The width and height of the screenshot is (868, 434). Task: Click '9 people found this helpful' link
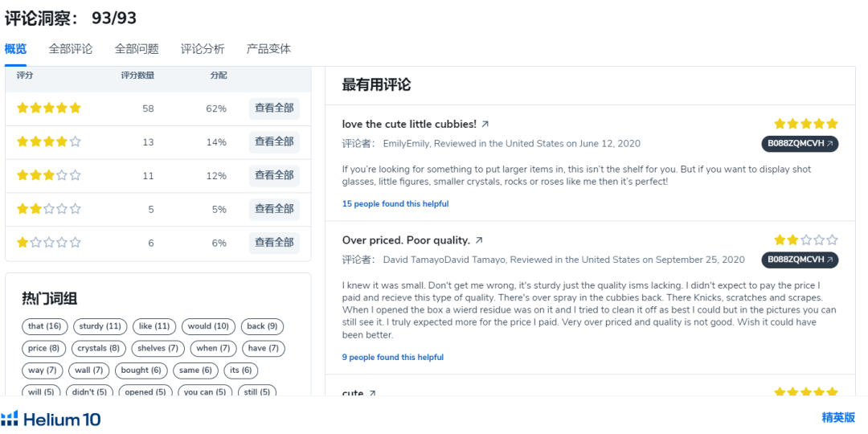click(x=393, y=358)
